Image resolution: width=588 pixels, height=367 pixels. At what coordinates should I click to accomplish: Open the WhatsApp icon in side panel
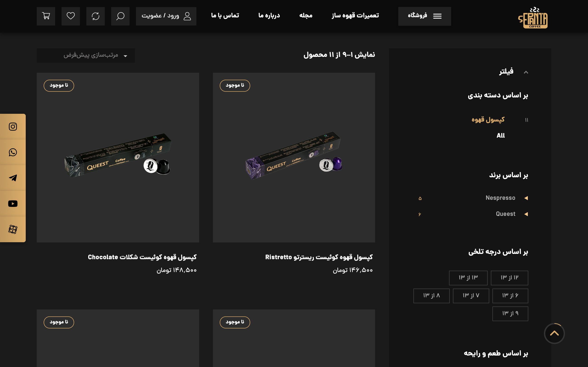[13, 153]
